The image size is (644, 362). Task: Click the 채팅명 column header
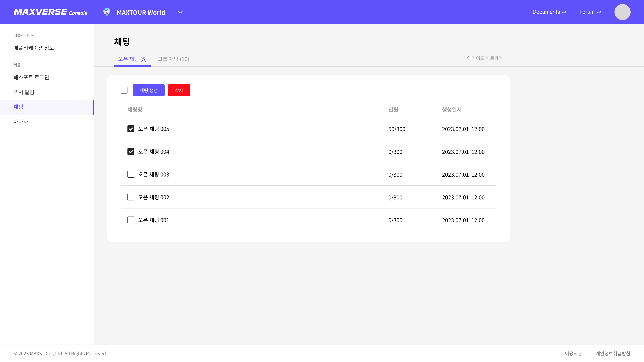[x=135, y=109]
